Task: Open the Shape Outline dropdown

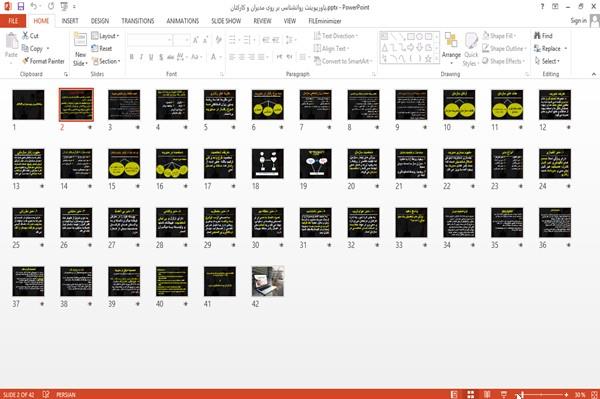Action: coord(504,49)
